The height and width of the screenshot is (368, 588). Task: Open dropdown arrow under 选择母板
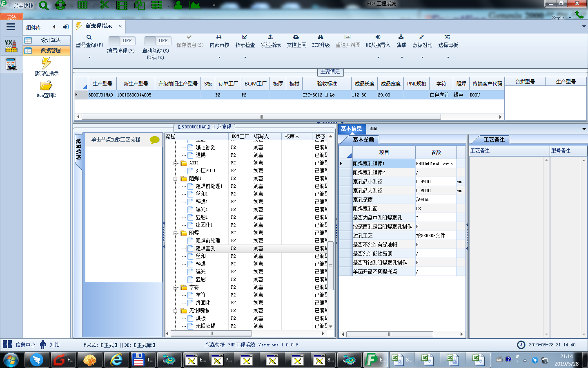[448, 58]
